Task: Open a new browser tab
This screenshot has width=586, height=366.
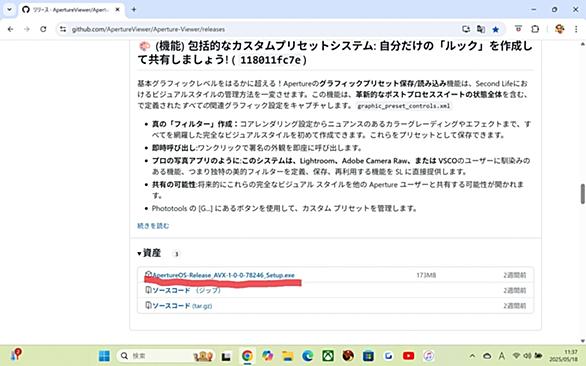Action: (x=133, y=10)
